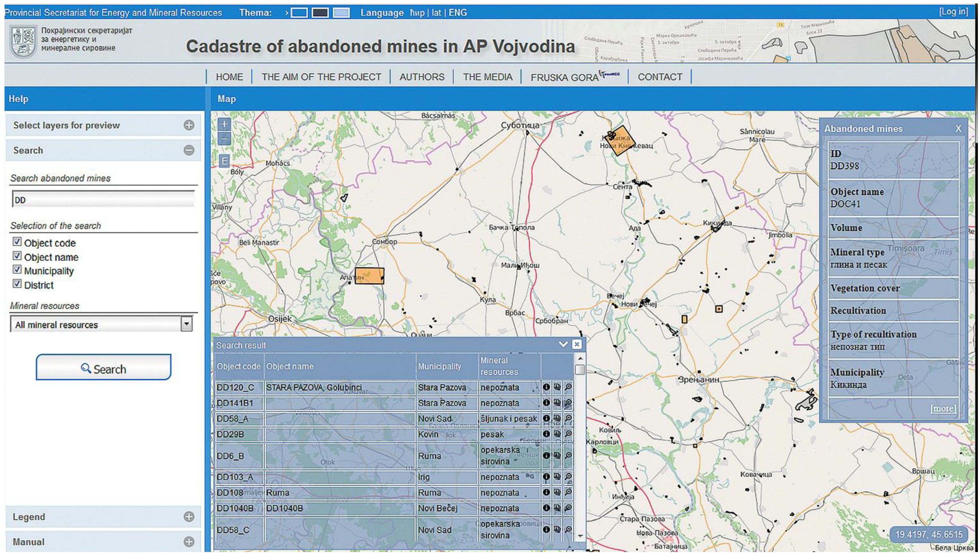Switch language to lat

click(x=436, y=13)
